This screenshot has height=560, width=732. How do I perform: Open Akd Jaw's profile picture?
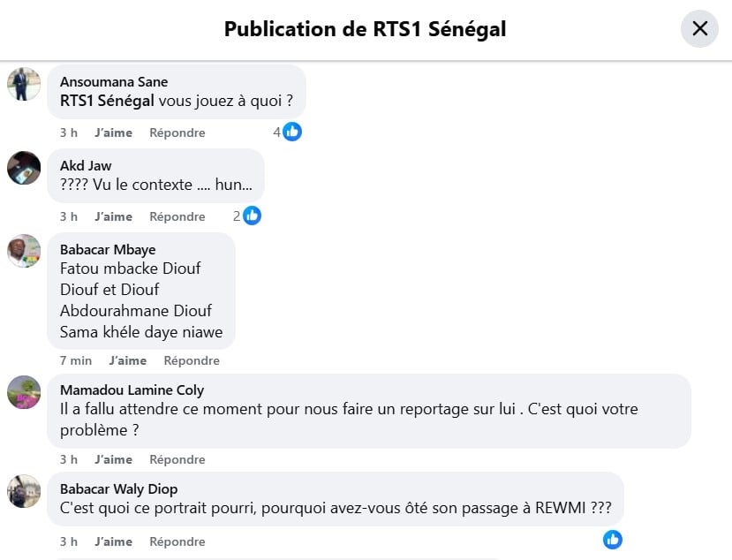tap(24, 168)
